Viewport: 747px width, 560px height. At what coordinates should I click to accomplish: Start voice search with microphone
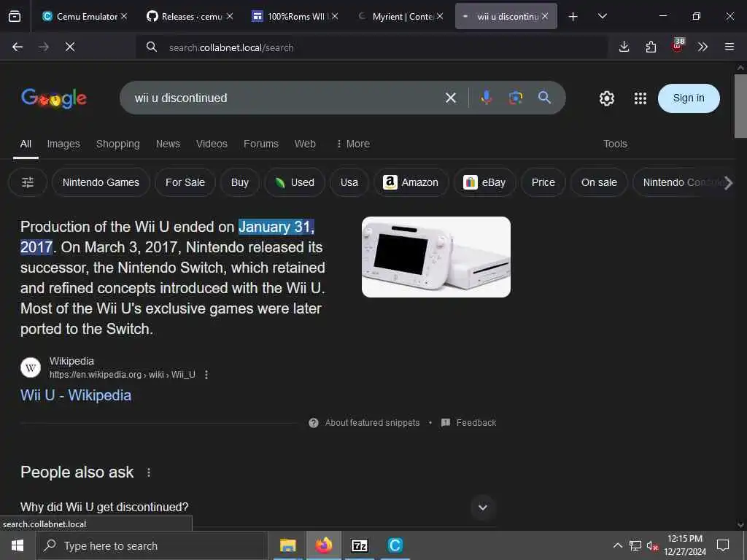(x=487, y=98)
